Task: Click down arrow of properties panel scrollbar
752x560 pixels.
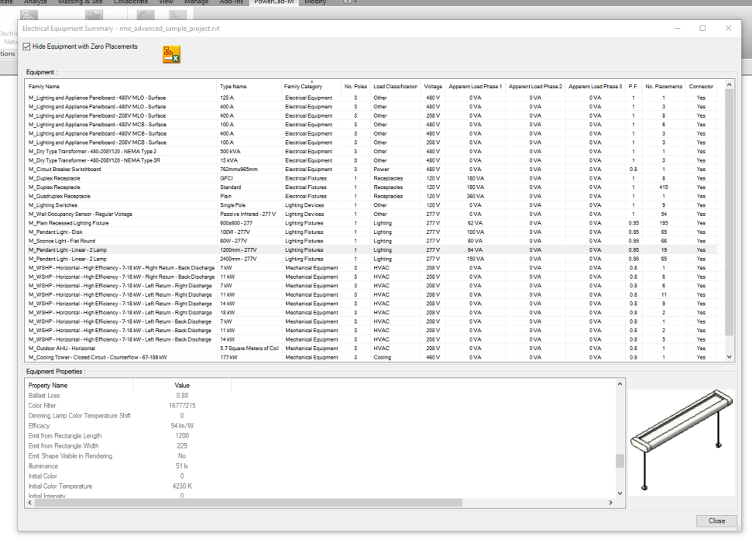Action: point(620,493)
